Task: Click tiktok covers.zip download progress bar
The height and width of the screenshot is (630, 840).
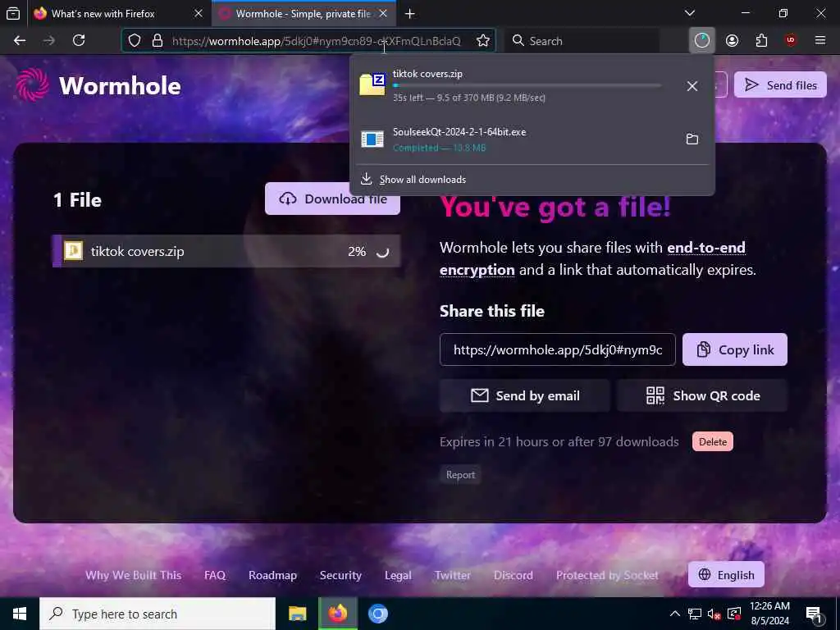Action: point(527,85)
